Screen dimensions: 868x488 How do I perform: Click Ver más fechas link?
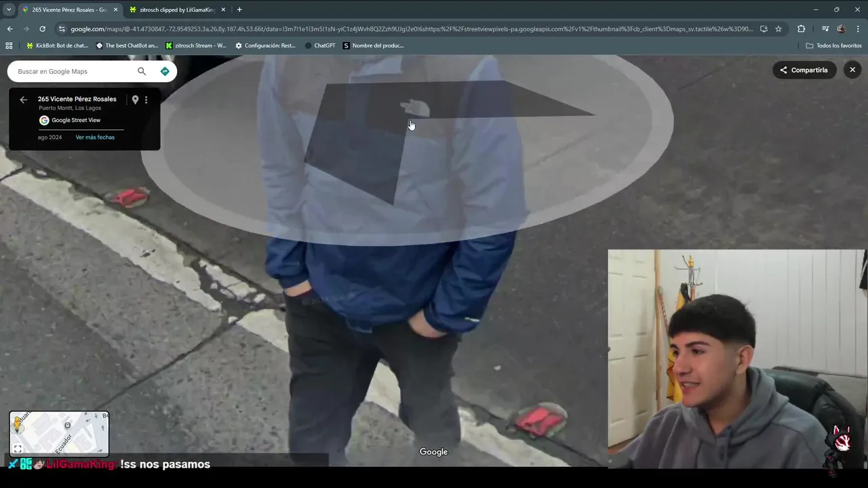pyautogui.click(x=95, y=137)
